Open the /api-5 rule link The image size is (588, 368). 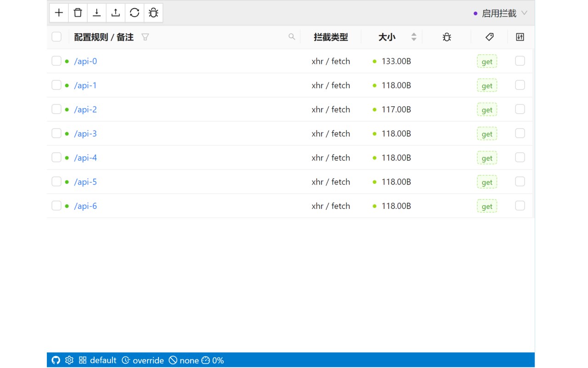click(x=85, y=182)
